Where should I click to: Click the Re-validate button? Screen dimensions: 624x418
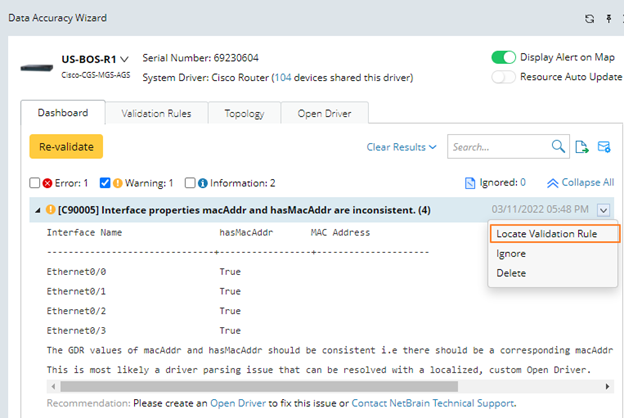(x=66, y=146)
